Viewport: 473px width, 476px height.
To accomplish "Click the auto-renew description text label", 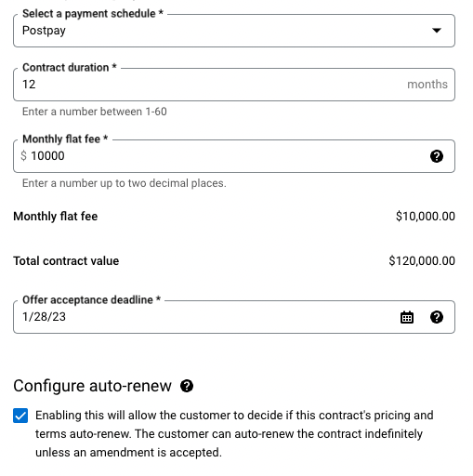I will click(234, 434).
